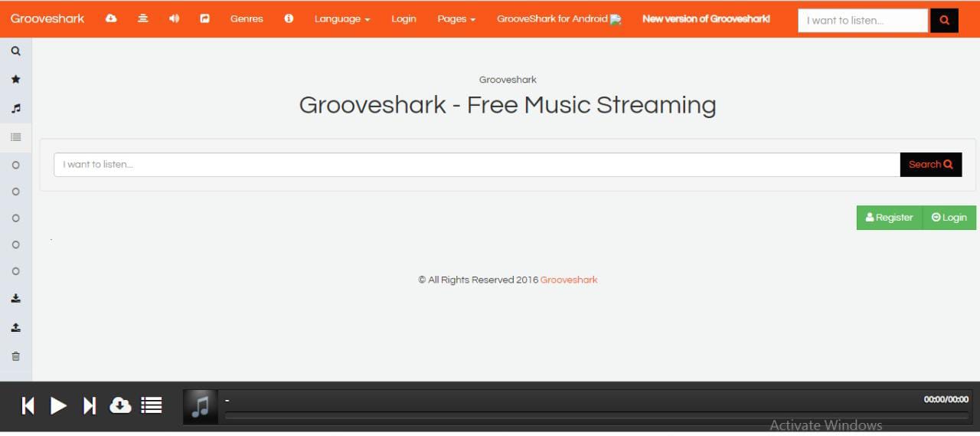The height and width of the screenshot is (436, 980).
Task: Click the upload icon in left sidebar
Action: coord(15,327)
